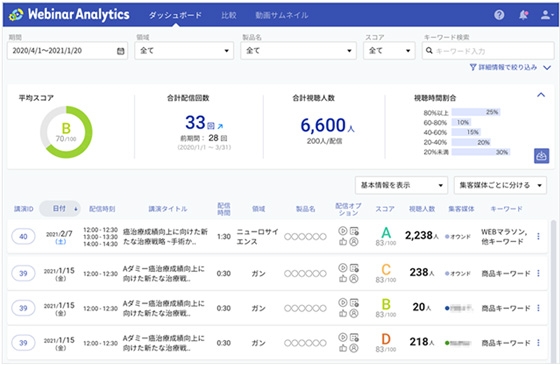Click the blue download button in summary panel
The height and width of the screenshot is (365, 560).
pos(541,156)
